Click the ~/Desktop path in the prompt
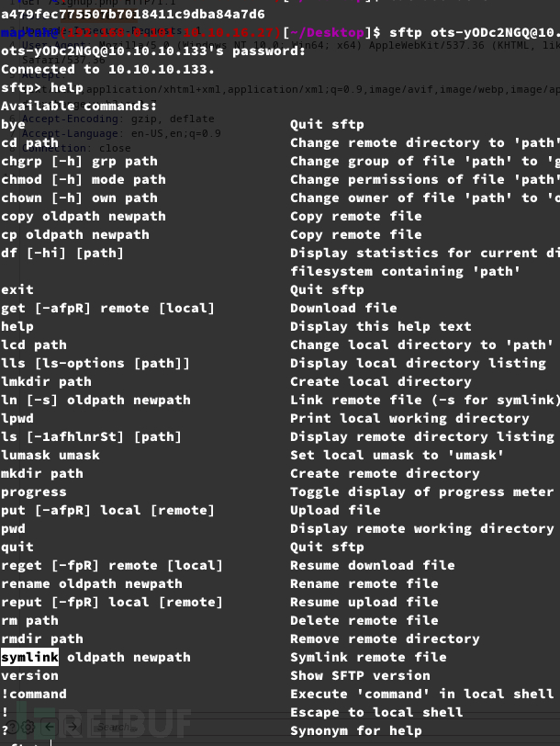Viewport: 560px width, 746px height. tap(327, 32)
